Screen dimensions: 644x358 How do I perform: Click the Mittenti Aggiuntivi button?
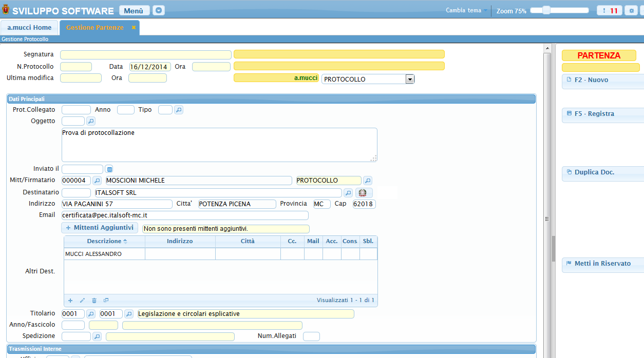tap(100, 227)
